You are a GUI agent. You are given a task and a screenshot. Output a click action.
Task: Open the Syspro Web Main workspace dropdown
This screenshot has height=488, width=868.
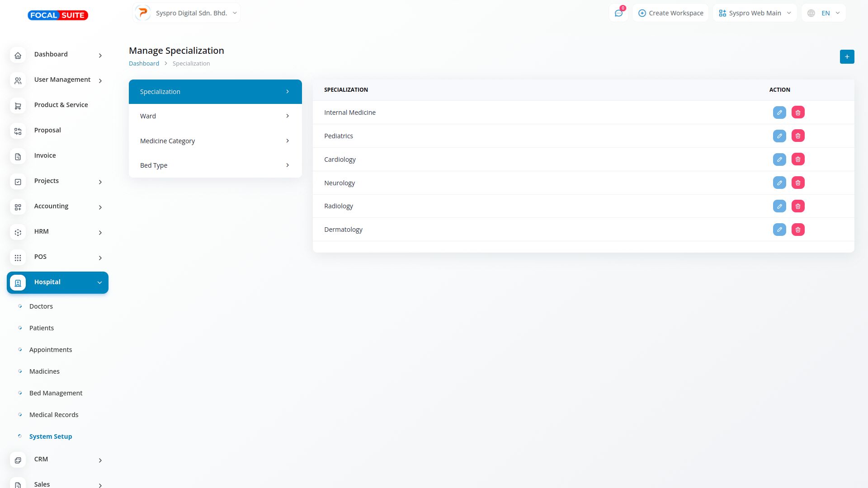pyautogui.click(x=755, y=13)
